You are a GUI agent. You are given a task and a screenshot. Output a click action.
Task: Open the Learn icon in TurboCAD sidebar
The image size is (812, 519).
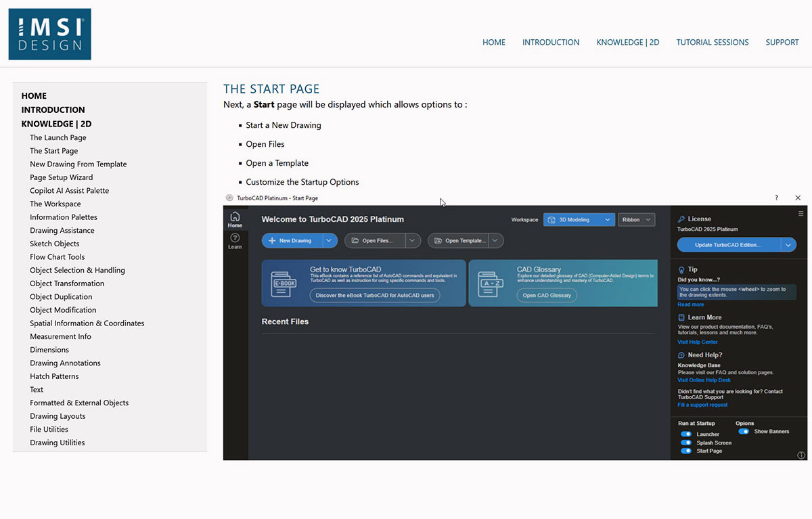235,241
